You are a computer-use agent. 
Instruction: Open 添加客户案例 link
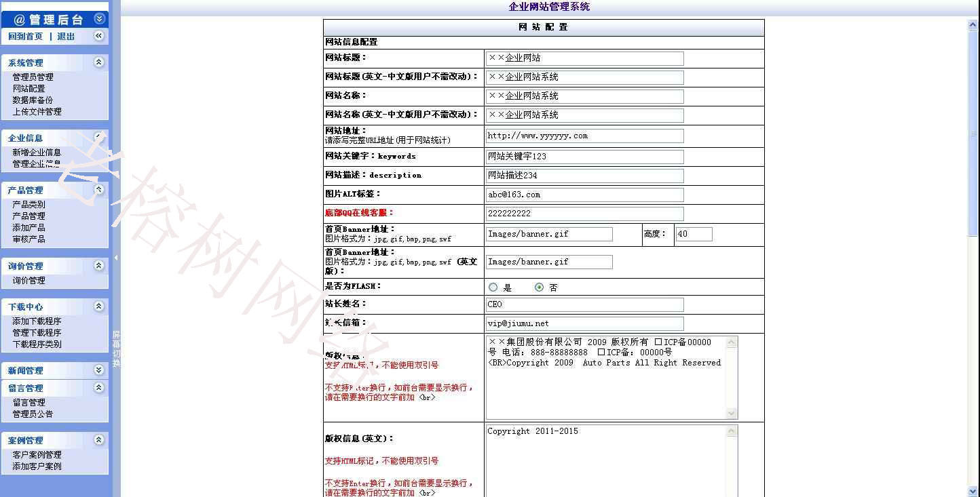[37, 466]
